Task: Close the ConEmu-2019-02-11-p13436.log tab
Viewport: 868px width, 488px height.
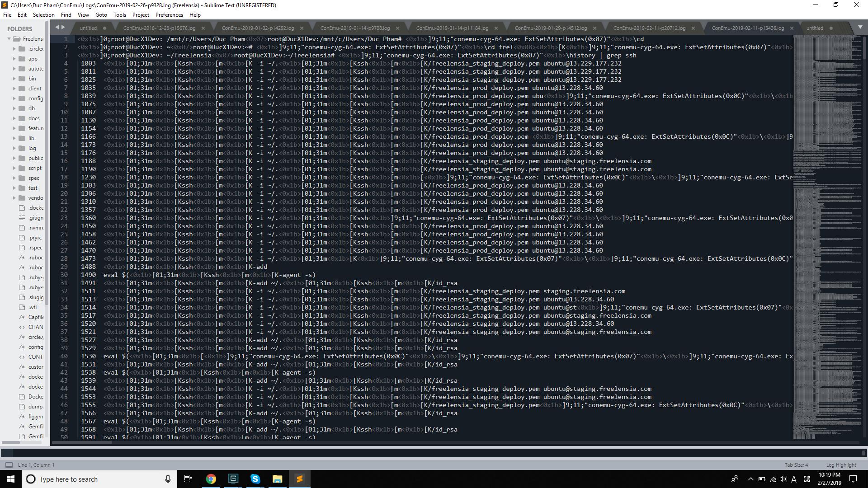Action: tap(792, 28)
